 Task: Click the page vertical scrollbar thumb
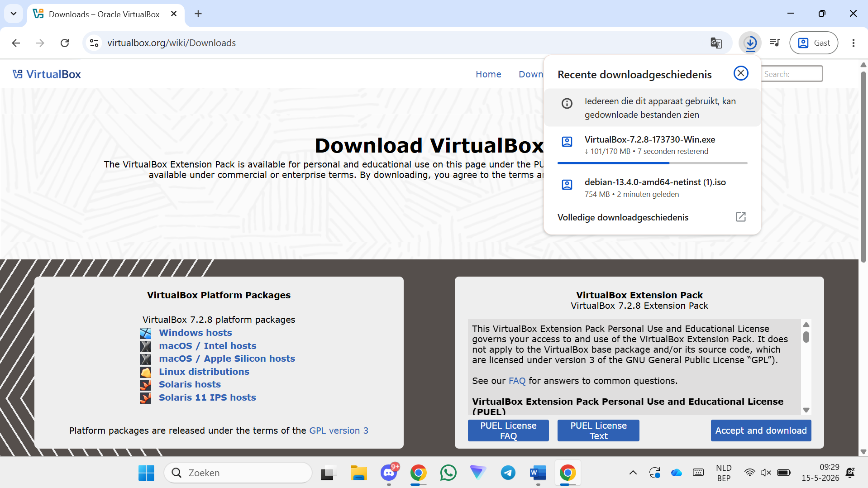(x=863, y=167)
